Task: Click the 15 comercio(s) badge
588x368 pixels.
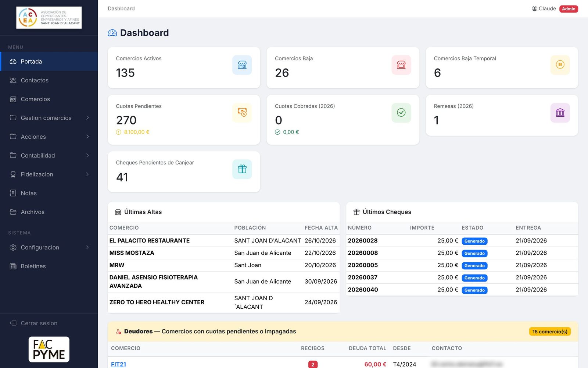Action: (550, 332)
